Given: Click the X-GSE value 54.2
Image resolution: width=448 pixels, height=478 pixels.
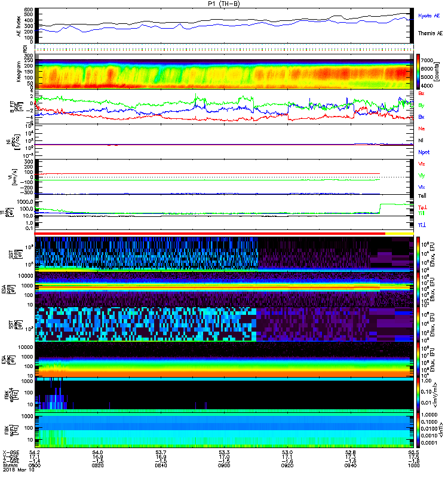Looking at the screenshot, I should click(x=35, y=452).
